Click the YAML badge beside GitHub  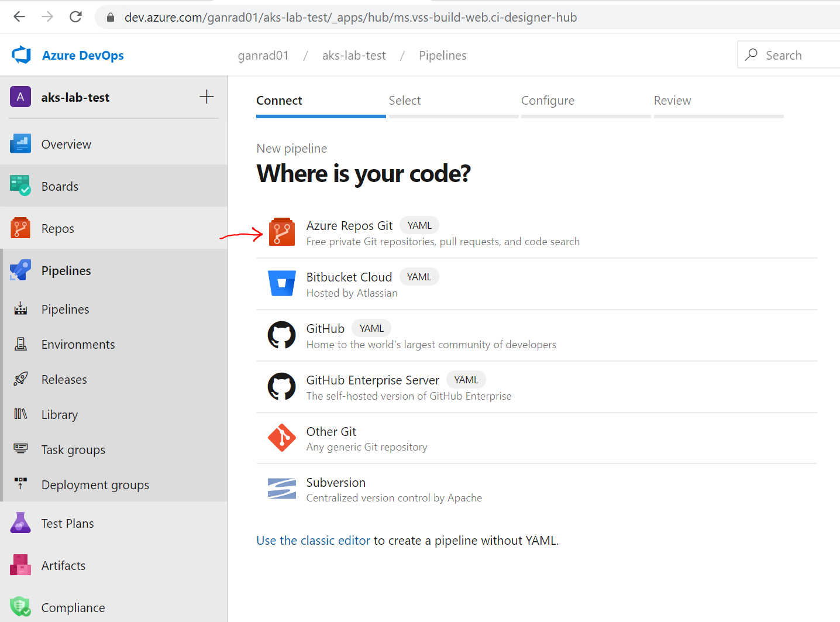(x=371, y=328)
